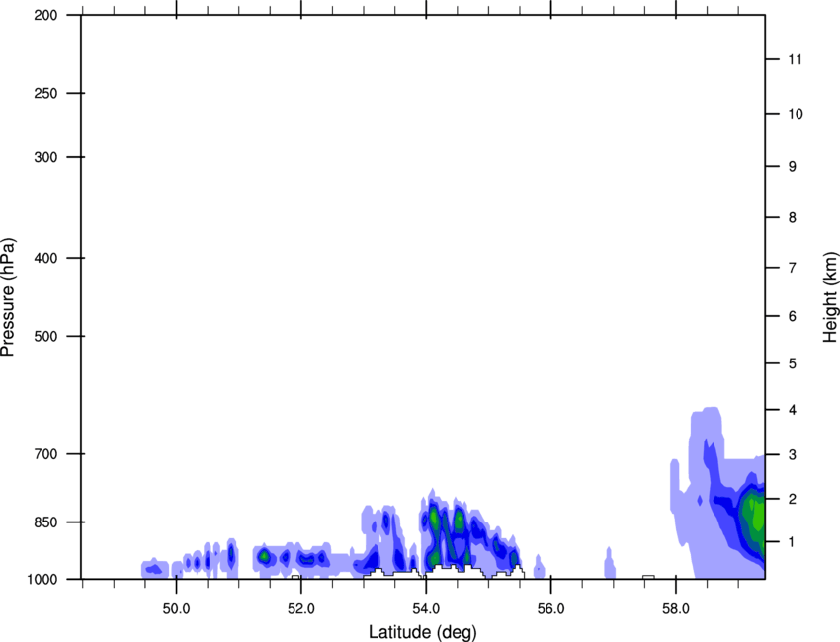Click the 300 pressure tick label
840x642 pixels.
click(x=45, y=157)
